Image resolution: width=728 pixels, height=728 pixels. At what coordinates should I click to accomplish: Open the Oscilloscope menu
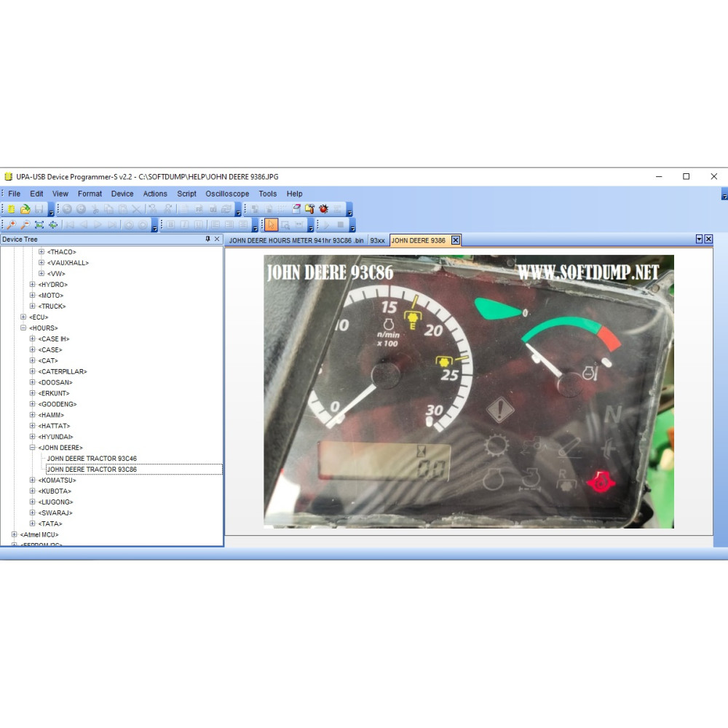point(227,194)
